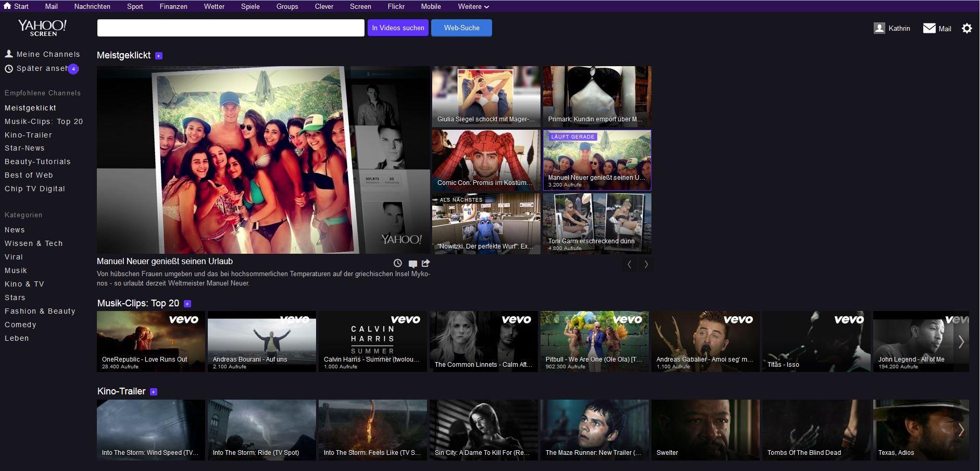Open Nowitzki Der perfekte Wurf thumbnail
The image size is (980, 471).
pos(486,224)
